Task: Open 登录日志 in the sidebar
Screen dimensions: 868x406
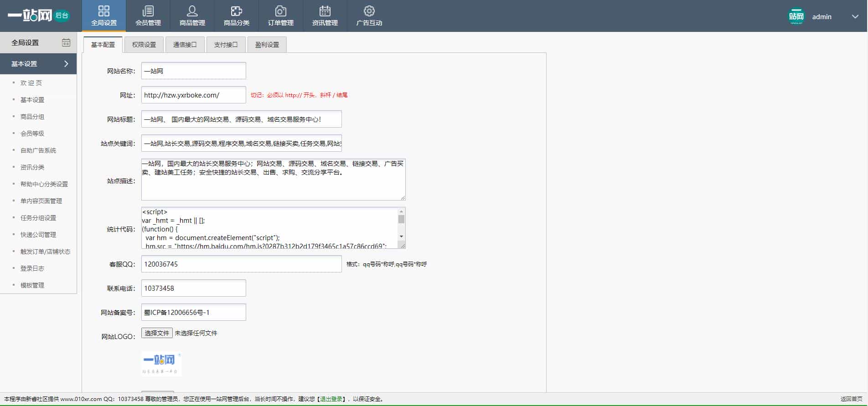Action: pos(32,268)
